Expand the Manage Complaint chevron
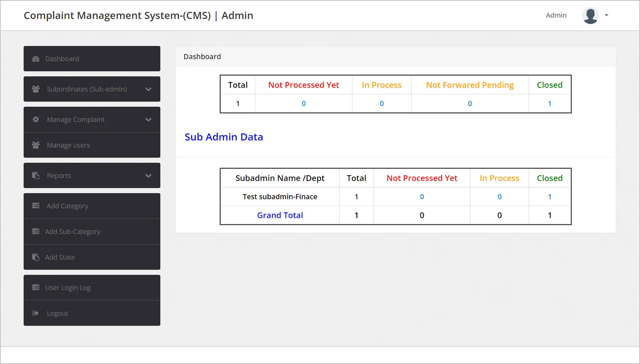The width and height of the screenshot is (640, 364). click(x=148, y=120)
